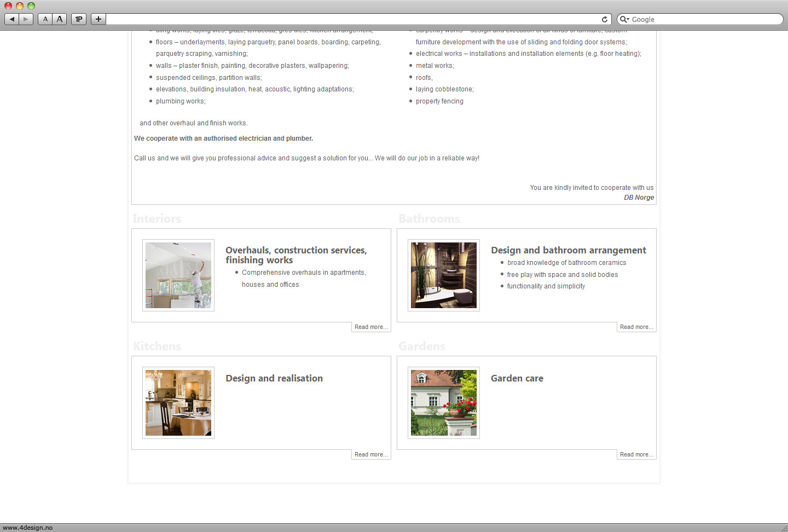Image resolution: width=788 pixels, height=532 pixels.
Task: Decrease text size with small A button
Action: pos(45,19)
